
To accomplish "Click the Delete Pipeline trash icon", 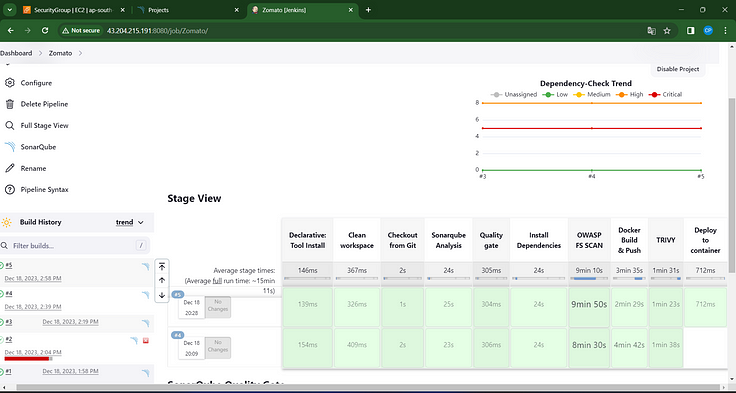I will pos(9,104).
